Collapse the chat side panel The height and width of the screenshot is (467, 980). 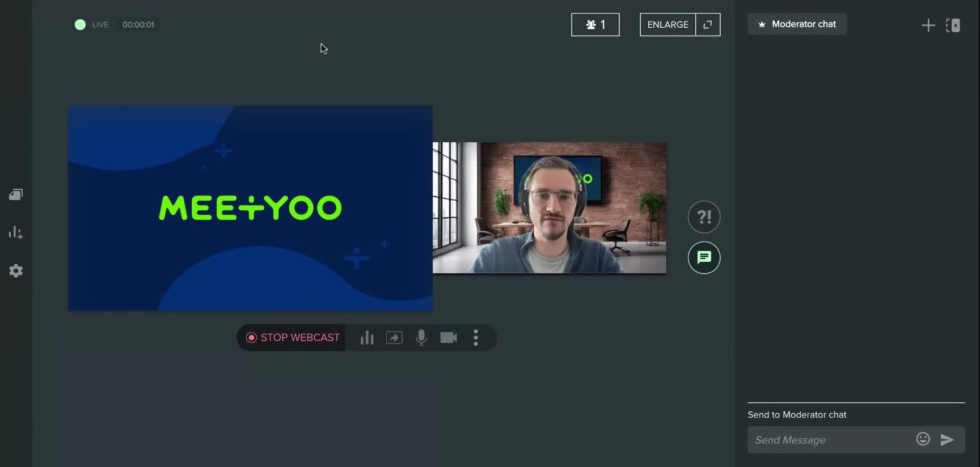click(x=953, y=26)
